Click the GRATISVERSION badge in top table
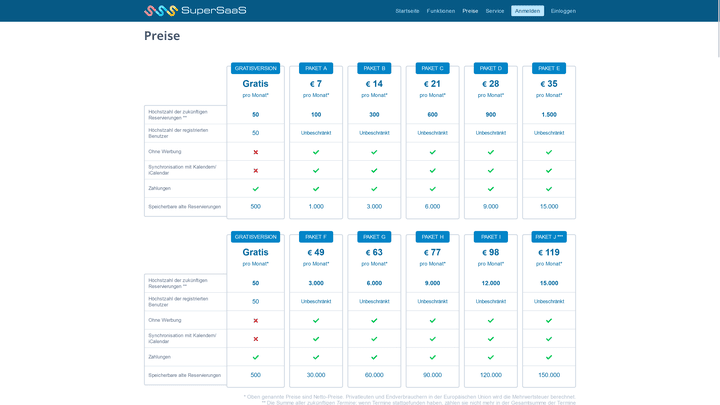Viewport: 720px width, 405px height. click(x=256, y=68)
